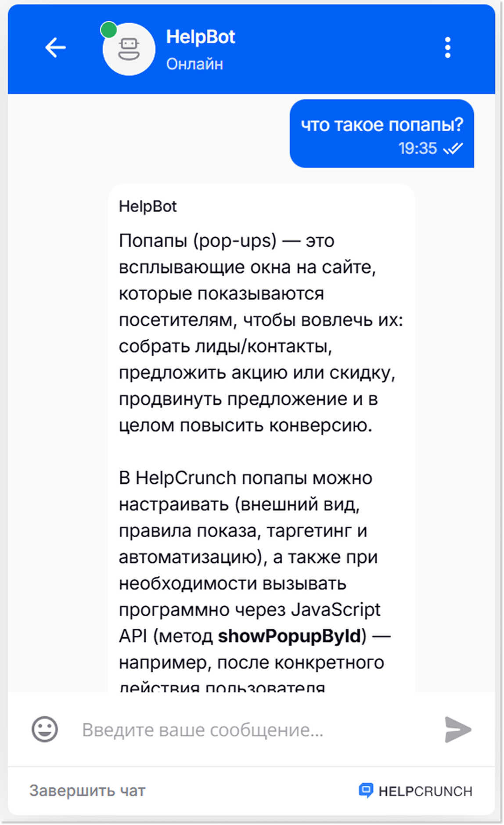Click the send message paper plane icon
This screenshot has width=504, height=825.
pyautogui.click(x=457, y=730)
